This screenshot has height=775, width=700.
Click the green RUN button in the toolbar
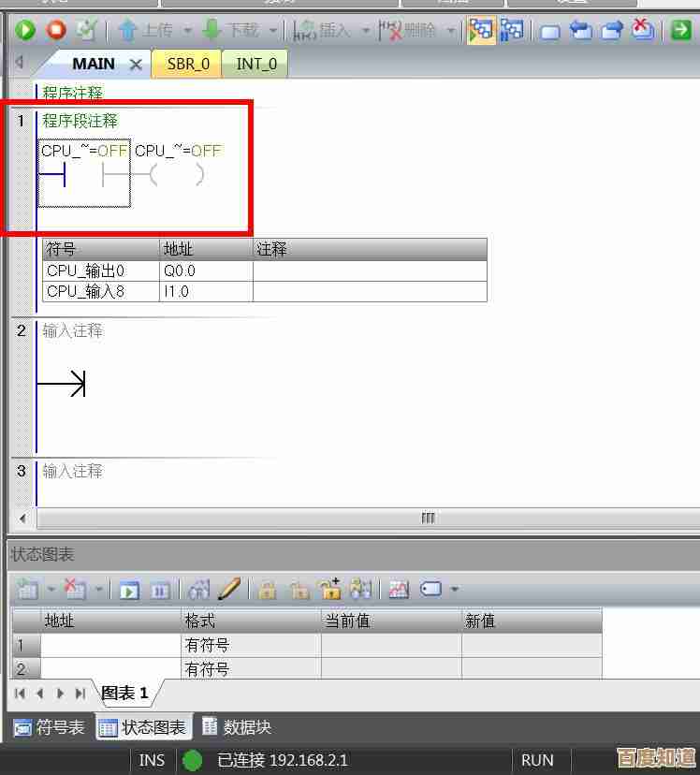click(x=25, y=30)
